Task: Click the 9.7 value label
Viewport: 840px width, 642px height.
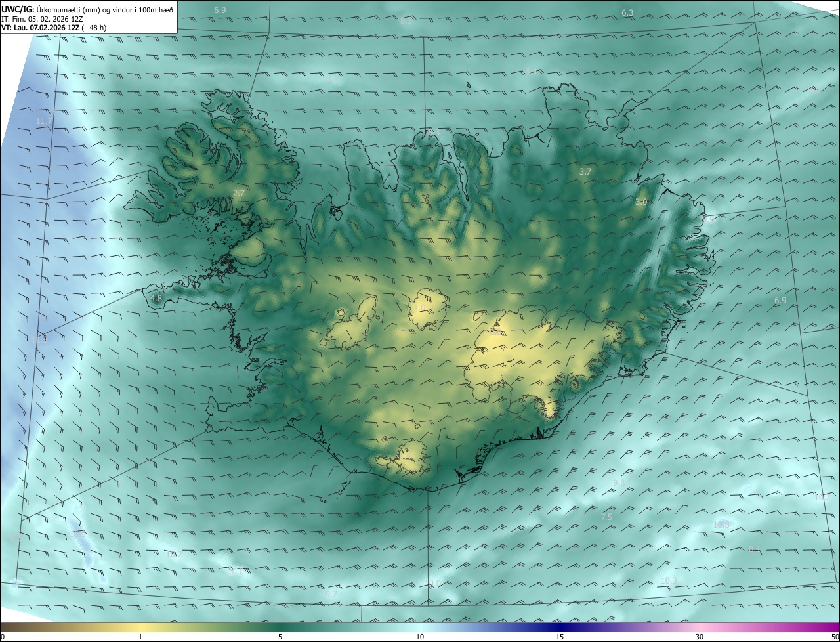Action: [x=331, y=594]
